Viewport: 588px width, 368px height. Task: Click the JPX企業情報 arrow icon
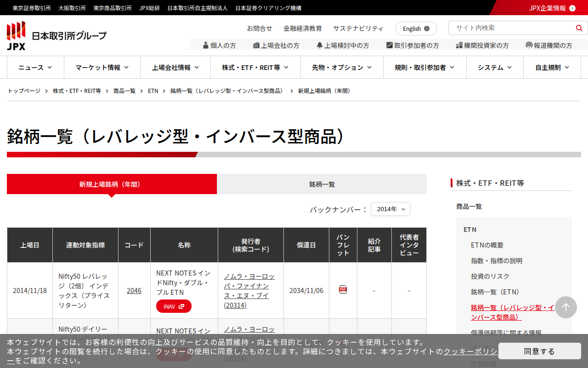coord(572,8)
